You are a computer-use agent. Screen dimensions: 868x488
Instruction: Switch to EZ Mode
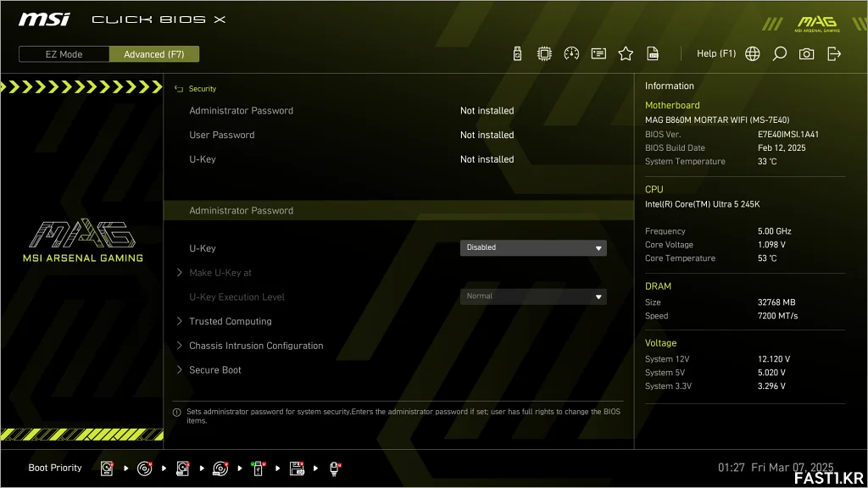pos(64,54)
